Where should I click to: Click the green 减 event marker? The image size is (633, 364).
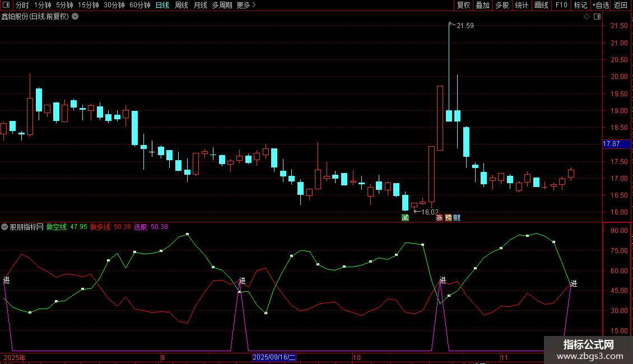[405, 218]
